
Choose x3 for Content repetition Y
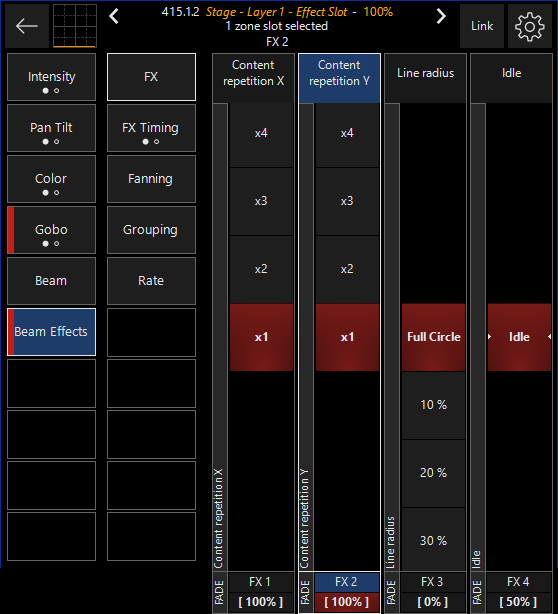(x=347, y=201)
